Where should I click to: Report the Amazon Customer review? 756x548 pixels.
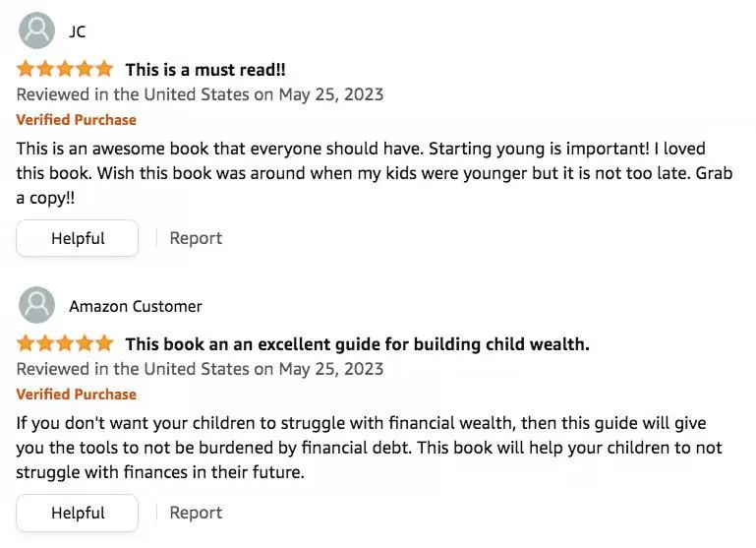pos(196,513)
